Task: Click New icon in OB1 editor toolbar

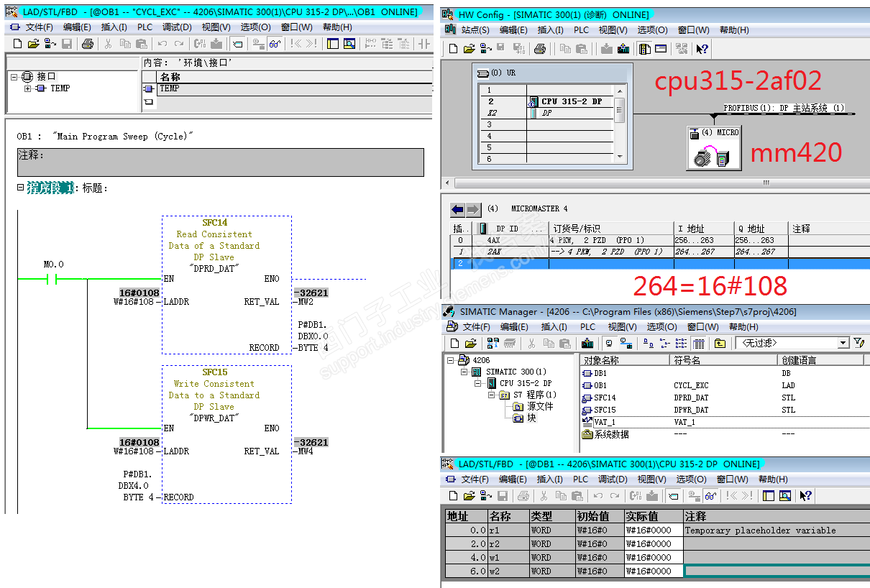Action: [x=17, y=44]
